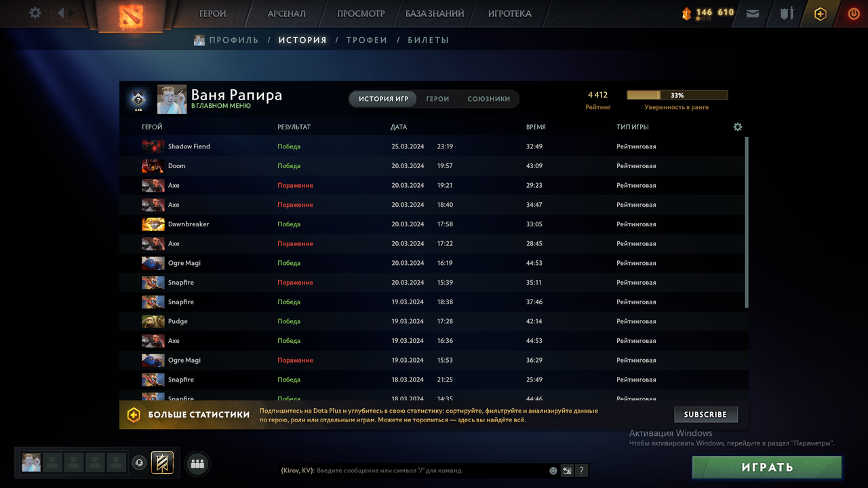The height and width of the screenshot is (488, 868).
Task: Click the chat channel switch icon
Action: 567,470
